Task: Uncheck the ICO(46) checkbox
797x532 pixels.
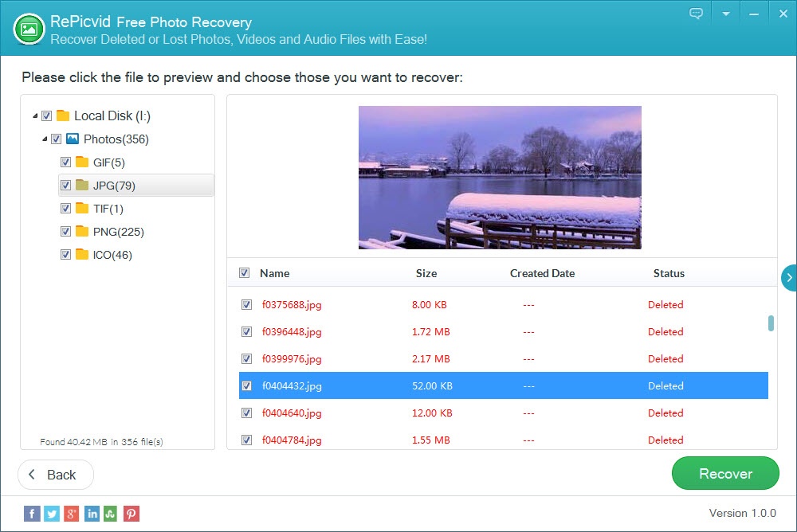Action: pyautogui.click(x=65, y=255)
